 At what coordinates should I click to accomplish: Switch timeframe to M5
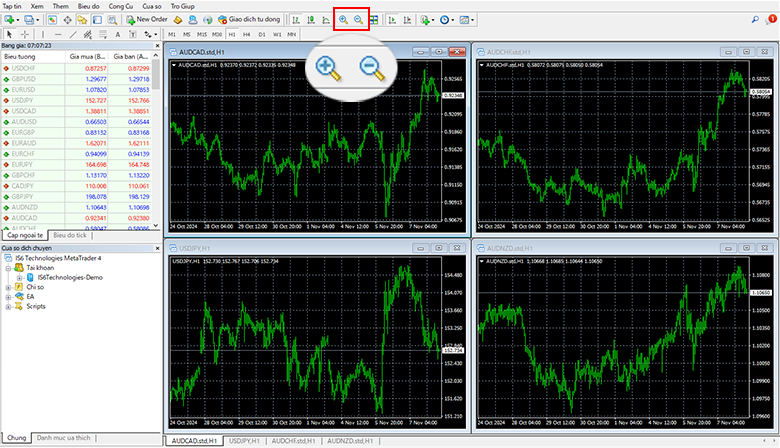(187, 34)
